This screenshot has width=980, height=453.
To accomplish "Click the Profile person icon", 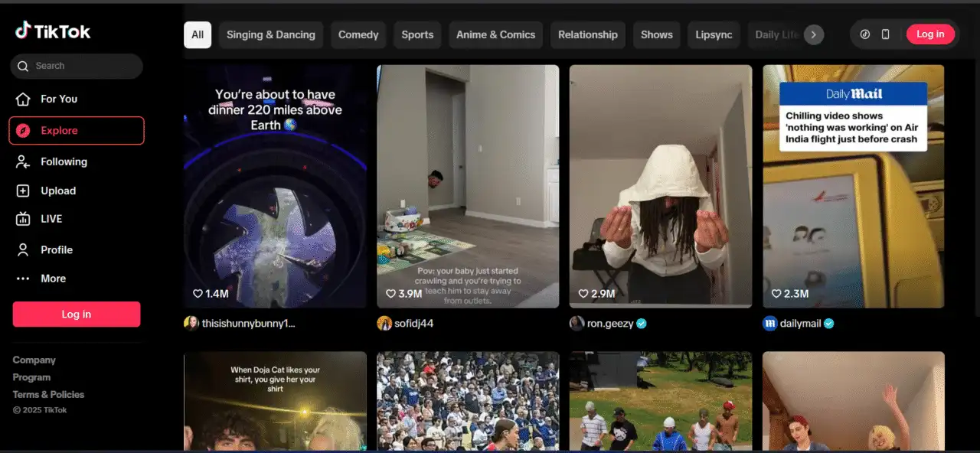I will pos(23,249).
